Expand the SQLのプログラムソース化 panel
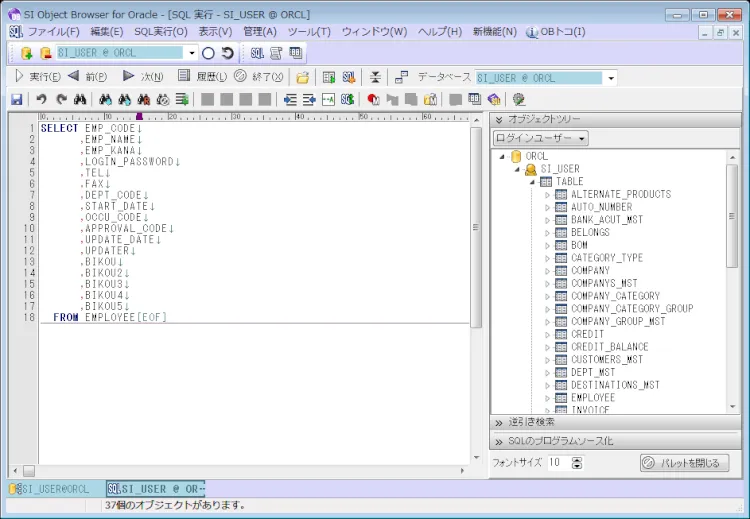The width and height of the screenshot is (750, 519). [x=615, y=441]
